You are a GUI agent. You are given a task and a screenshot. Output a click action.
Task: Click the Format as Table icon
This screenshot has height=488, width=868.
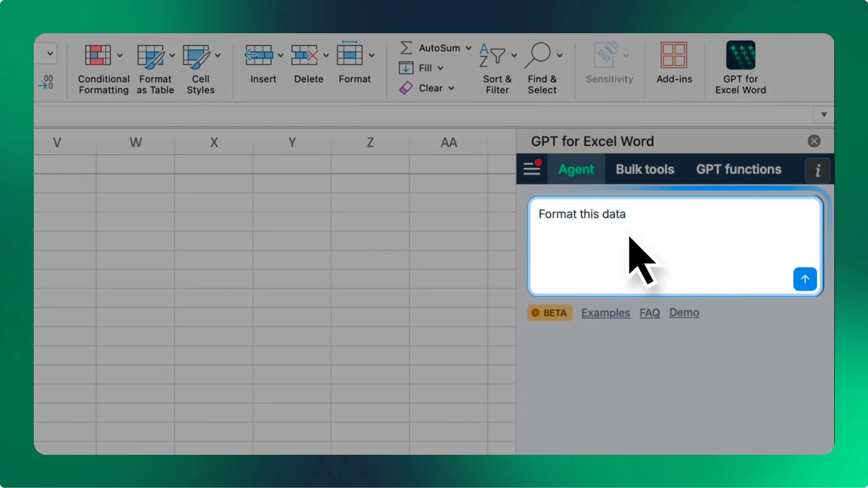point(150,56)
